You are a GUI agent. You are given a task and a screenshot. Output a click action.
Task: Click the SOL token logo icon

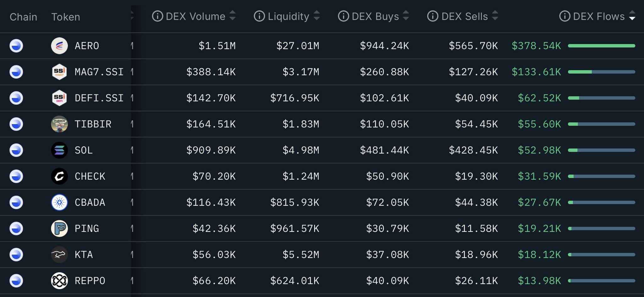coord(59,150)
